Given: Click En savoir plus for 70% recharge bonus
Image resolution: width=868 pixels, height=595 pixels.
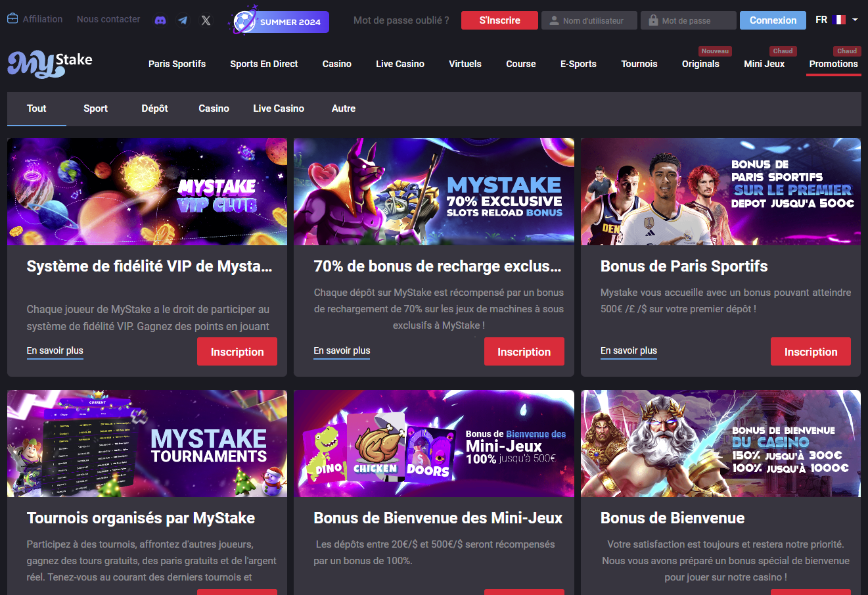Looking at the screenshot, I should click(x=342, y=351).
